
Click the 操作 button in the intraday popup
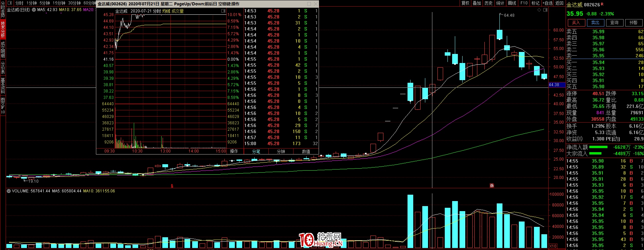coord(234,151)
